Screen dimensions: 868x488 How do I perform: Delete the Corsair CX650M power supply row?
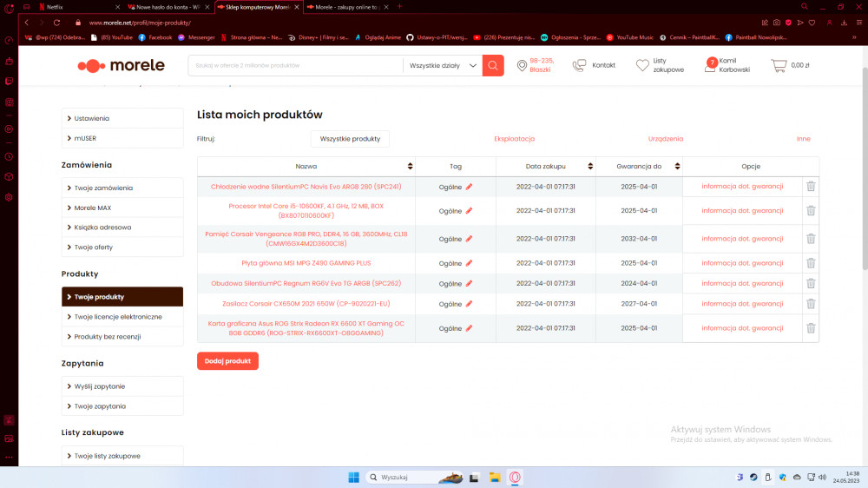[x=811, y=304]
